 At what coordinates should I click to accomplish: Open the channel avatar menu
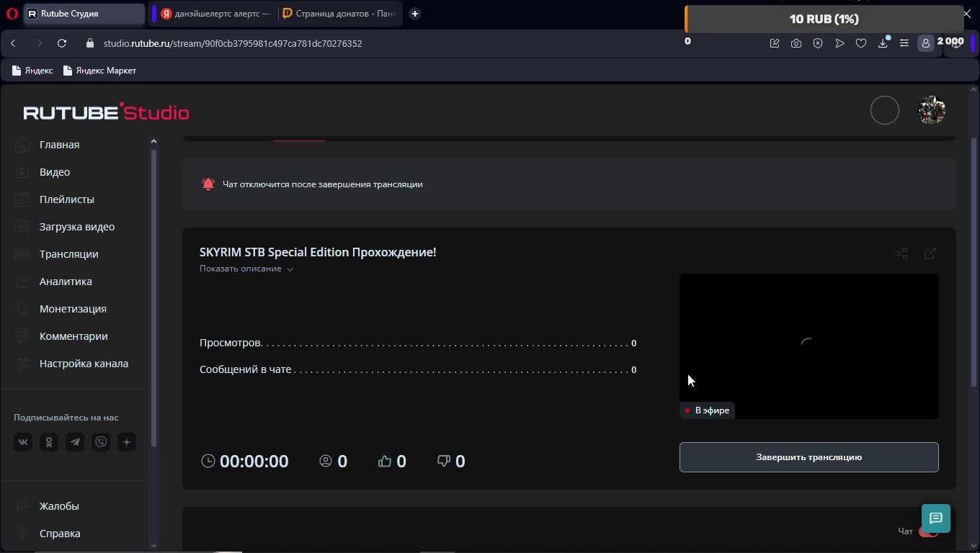(x=931, y=110)
